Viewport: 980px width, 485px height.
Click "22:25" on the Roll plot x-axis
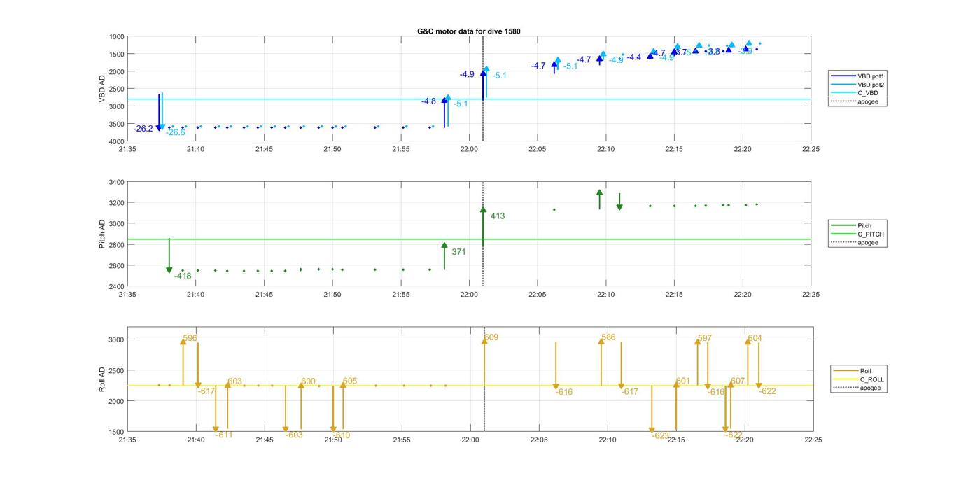pos(813,440)
